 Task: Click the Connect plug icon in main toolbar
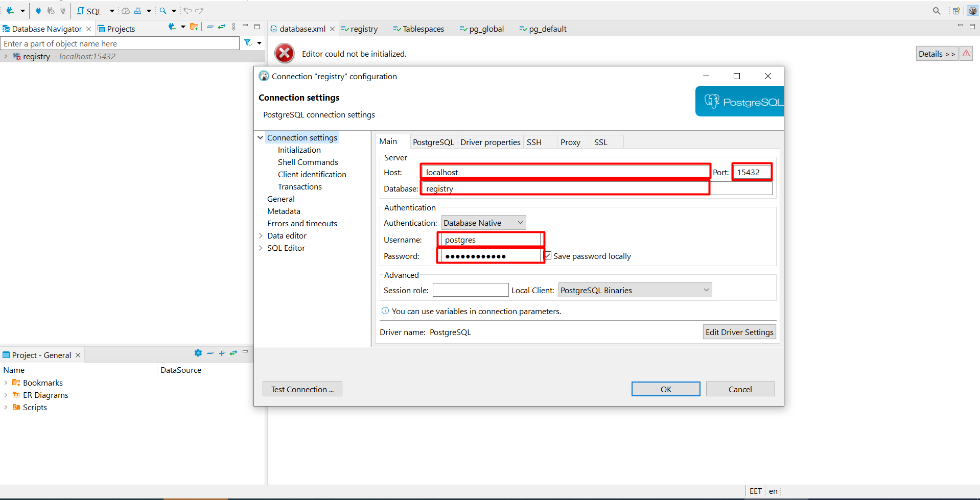(x=38, y=11)
